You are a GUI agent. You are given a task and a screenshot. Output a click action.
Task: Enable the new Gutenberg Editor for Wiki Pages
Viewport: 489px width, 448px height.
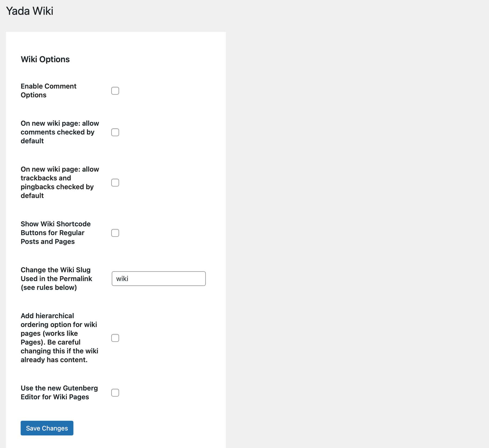point(115,393)
